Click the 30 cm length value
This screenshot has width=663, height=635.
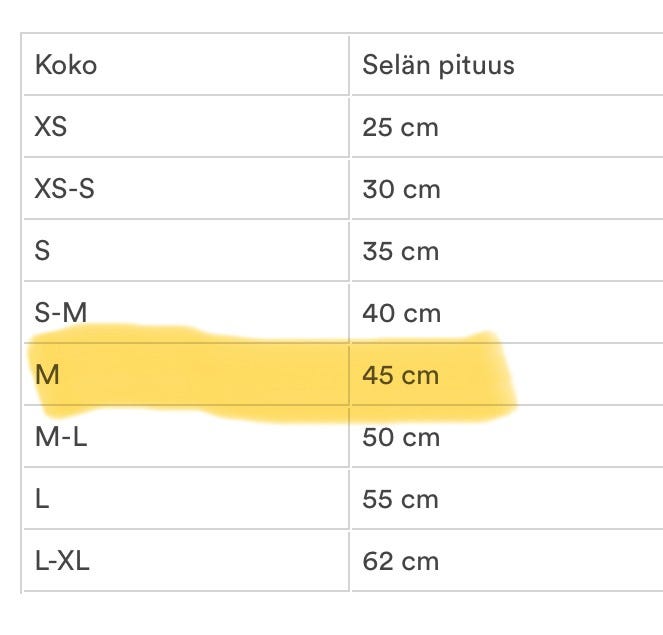401,189
